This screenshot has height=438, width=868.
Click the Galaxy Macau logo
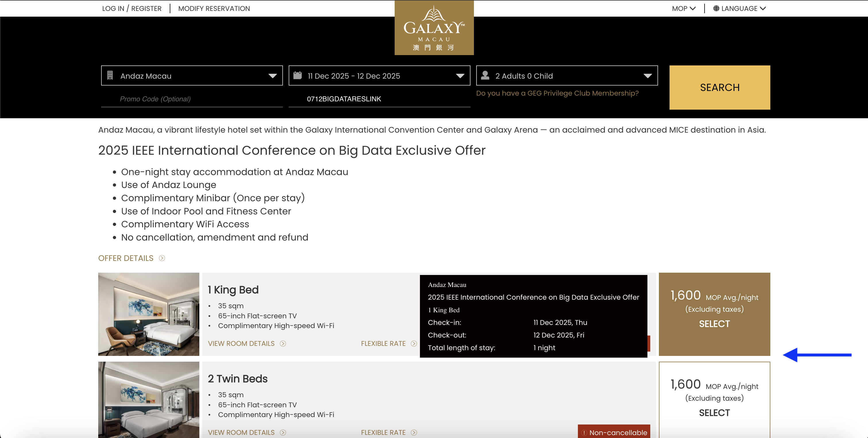point(434,28)
